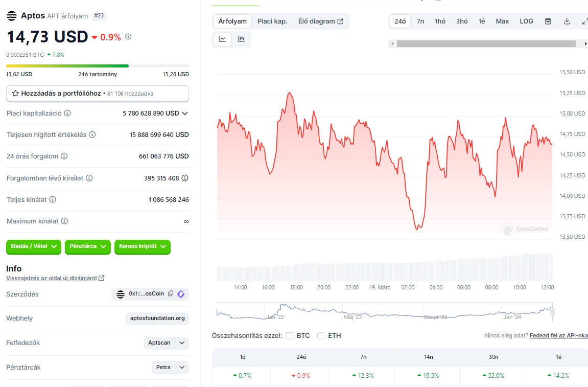This screenshot has width=588, height=387.
Task: Copy the contract address 0x1::...osCoin
Action: click(x=171, y=293)
